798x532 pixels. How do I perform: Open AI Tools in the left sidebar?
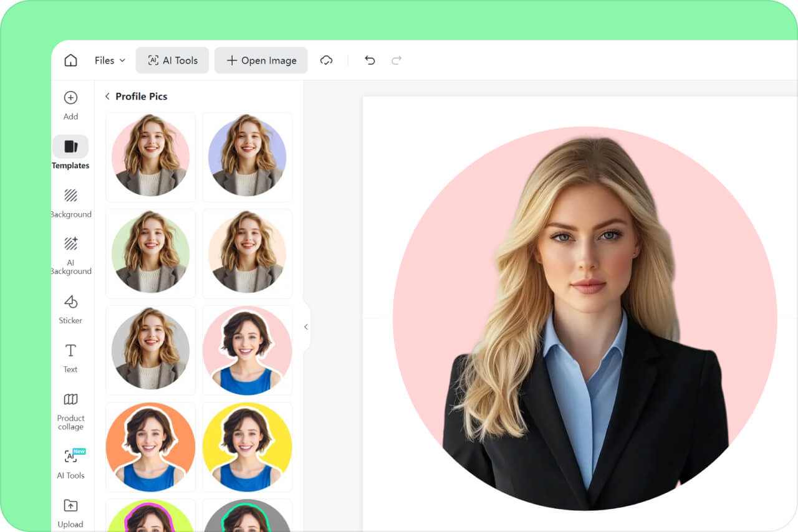click(70, 464)
